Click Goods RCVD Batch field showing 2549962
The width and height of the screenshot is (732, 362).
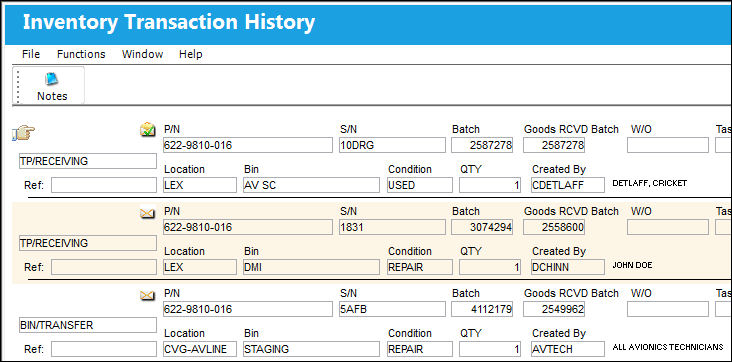[554, 309]
